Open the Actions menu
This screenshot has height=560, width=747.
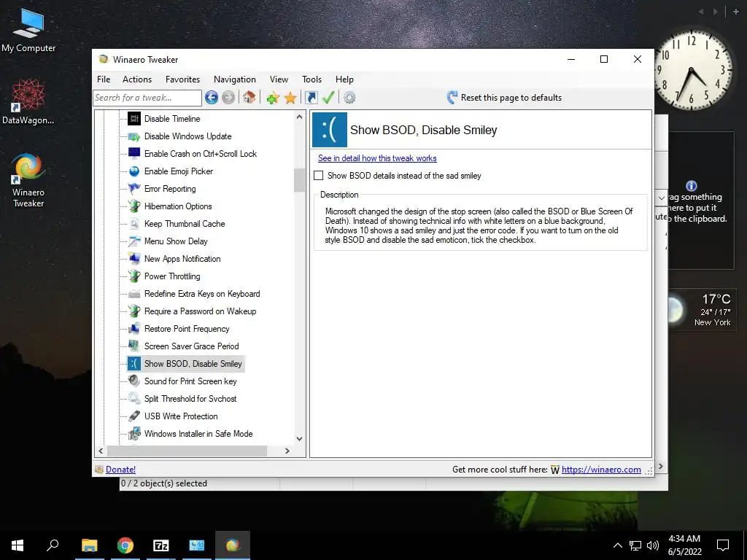click(136, 79)
